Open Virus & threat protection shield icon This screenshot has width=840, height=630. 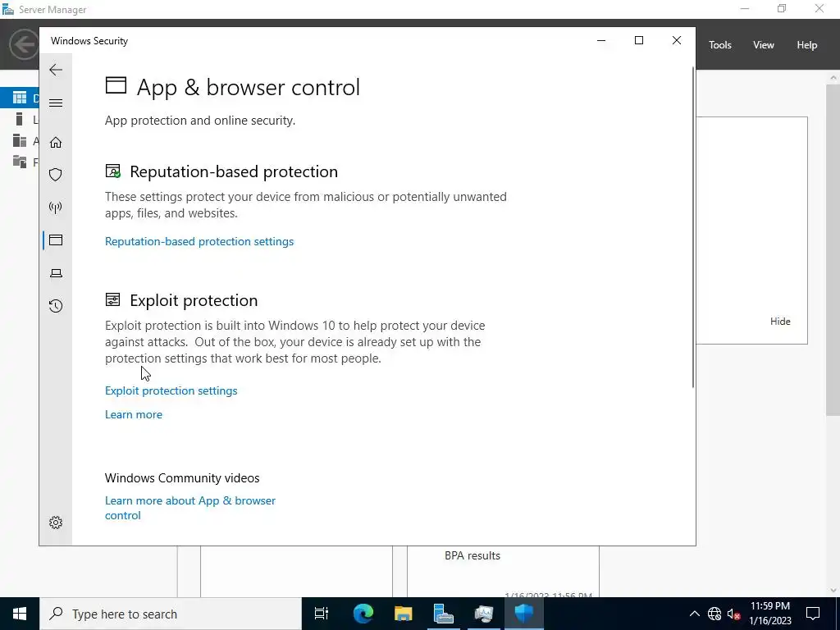point(56,175)
